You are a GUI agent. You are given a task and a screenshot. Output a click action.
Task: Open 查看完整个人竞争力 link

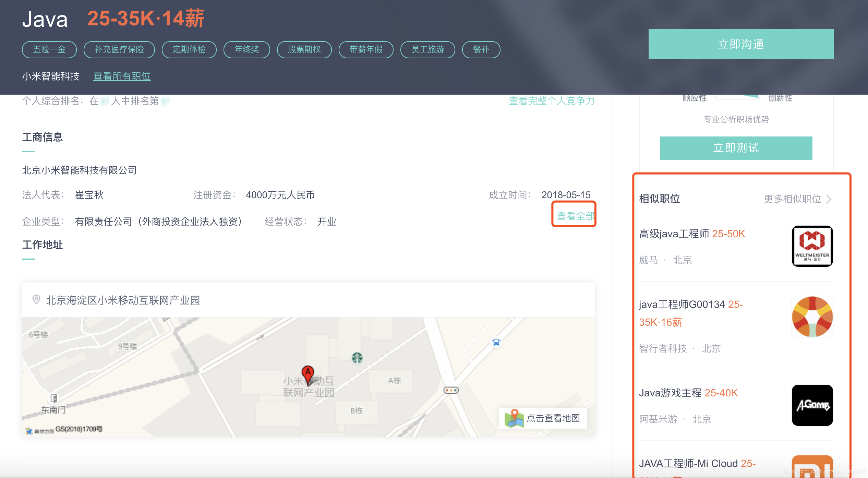[x=552, y=101]
